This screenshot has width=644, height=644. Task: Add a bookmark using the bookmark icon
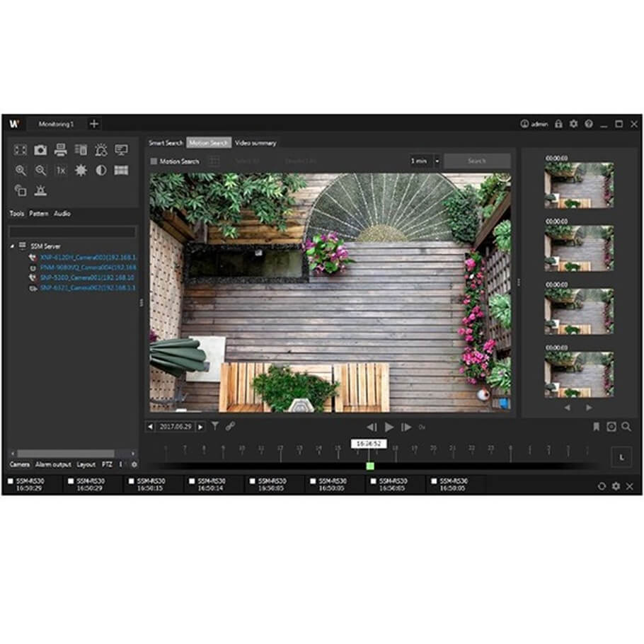597,427
